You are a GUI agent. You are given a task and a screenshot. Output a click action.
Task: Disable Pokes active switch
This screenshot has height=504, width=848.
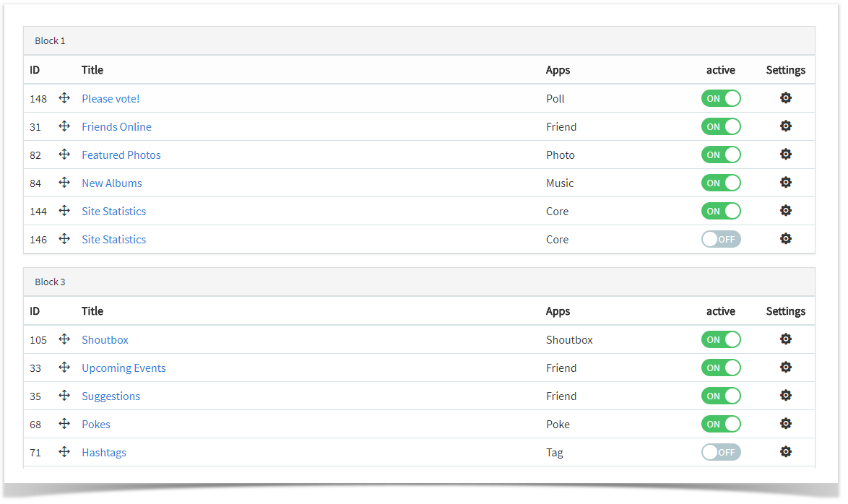(x=721, y=424)
